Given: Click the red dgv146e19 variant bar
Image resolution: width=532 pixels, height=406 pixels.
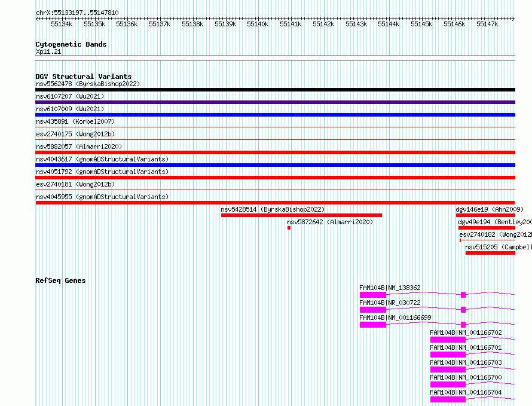Looking at the screenshot, I should (485, 215).
